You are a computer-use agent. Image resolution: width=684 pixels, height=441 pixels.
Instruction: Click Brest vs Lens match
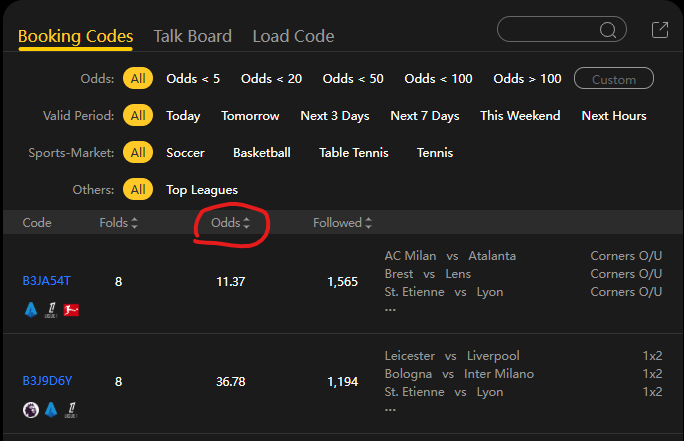point(428,274)
